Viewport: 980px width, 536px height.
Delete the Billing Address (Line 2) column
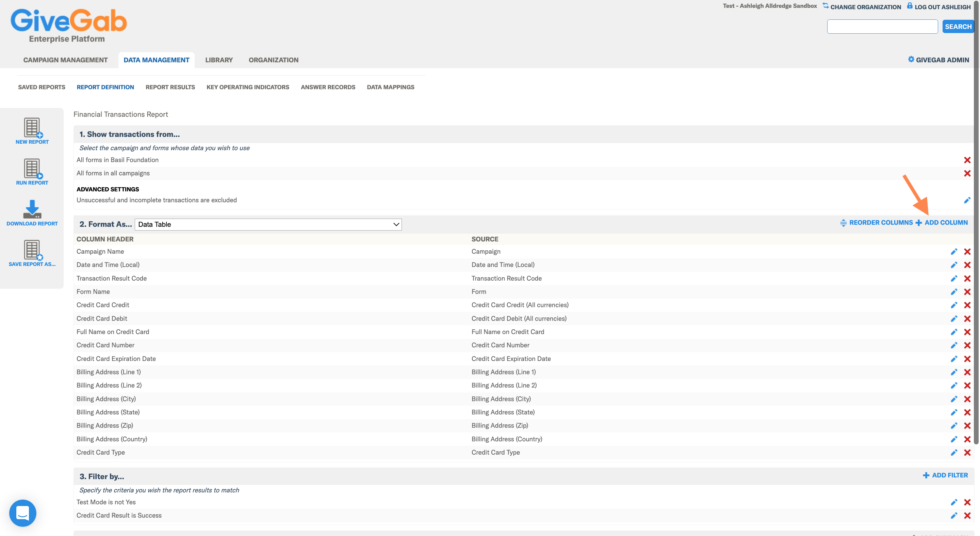coord(967,385)
